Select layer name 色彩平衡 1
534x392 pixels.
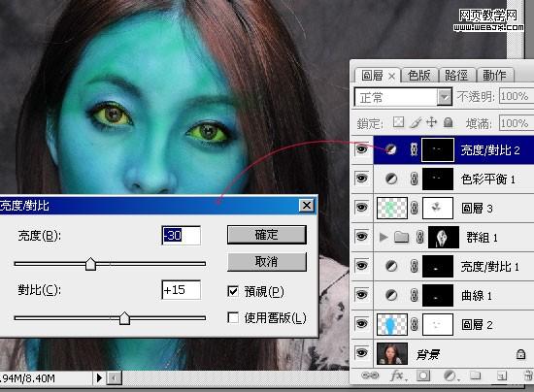click(487, 179)
